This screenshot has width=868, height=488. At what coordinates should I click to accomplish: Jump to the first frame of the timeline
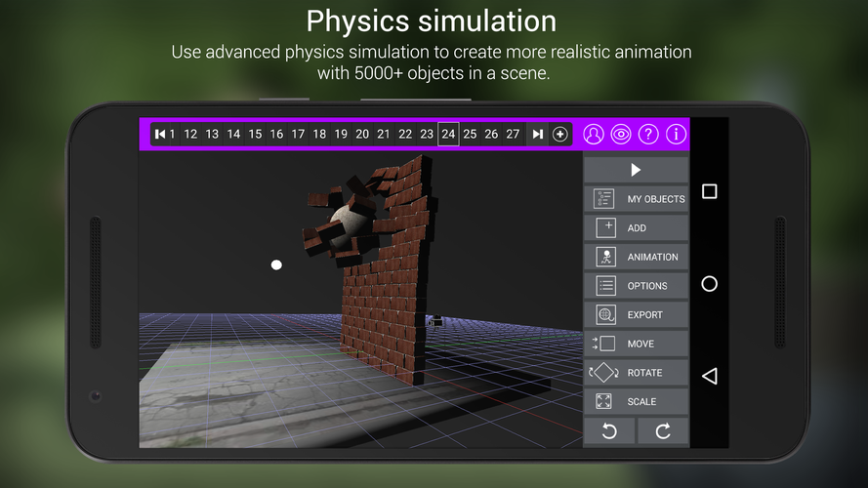click(x=160, y=134)
